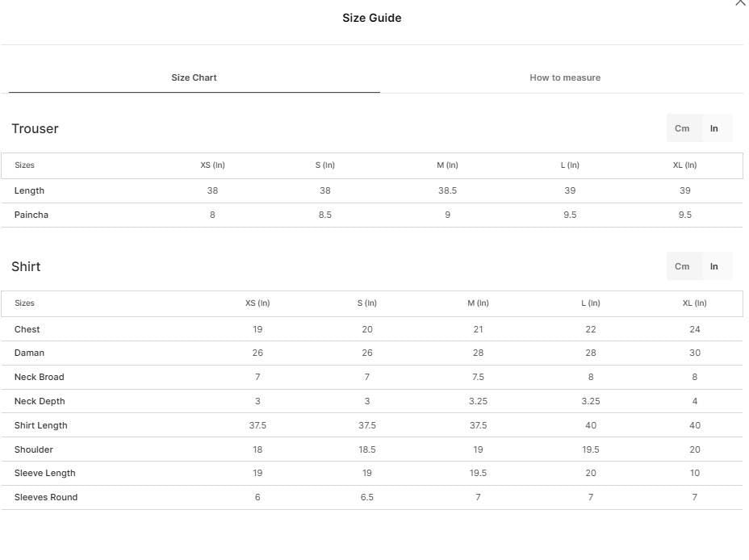Select the Length row label in Trouser table
The height and width of the screenshot is (560, 749).
pos(29,190)
